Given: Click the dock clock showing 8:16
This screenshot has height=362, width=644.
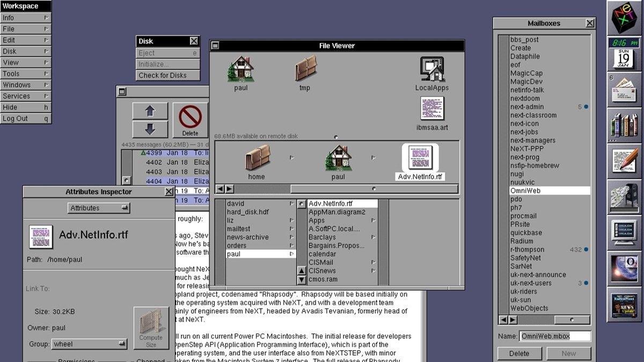Looking at the screenshot, I should tap(624, 42).
